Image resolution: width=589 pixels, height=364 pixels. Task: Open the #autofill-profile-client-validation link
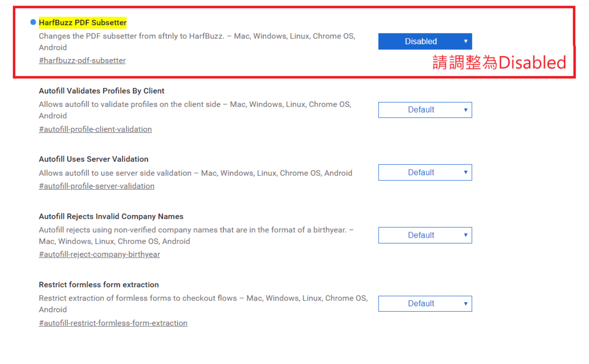(x=95, y=129)
